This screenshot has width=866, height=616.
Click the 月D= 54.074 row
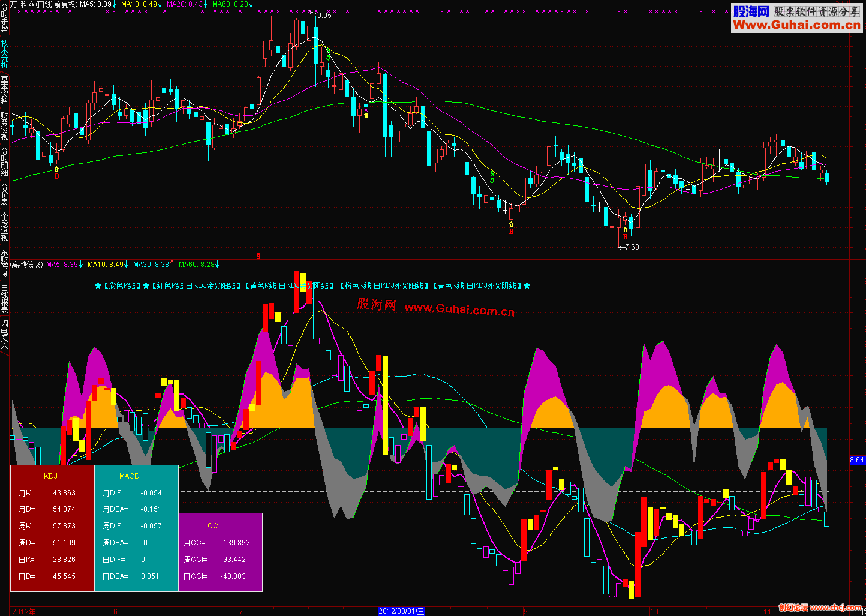(x=47, y=509)
